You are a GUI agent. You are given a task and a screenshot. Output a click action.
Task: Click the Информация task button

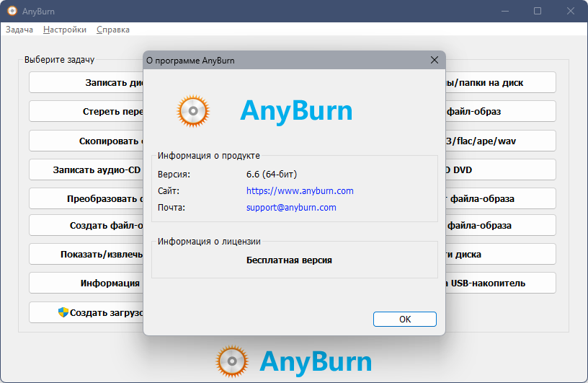tap(86, 283)
